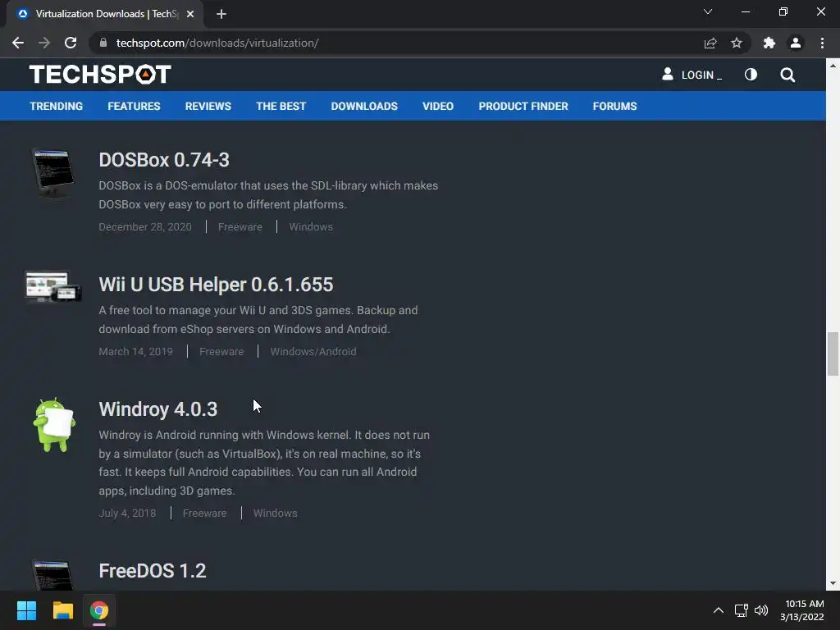Click the scrollbar up arrow

click(x=833, y=66)
